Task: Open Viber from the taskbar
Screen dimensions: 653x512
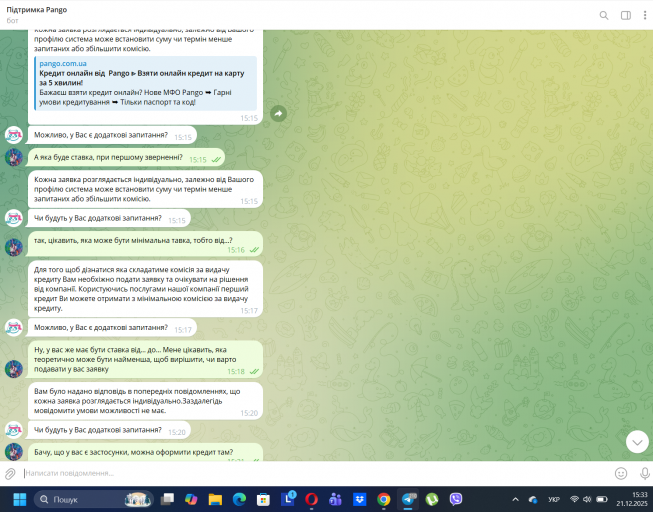Action: (x=456, y=499)
